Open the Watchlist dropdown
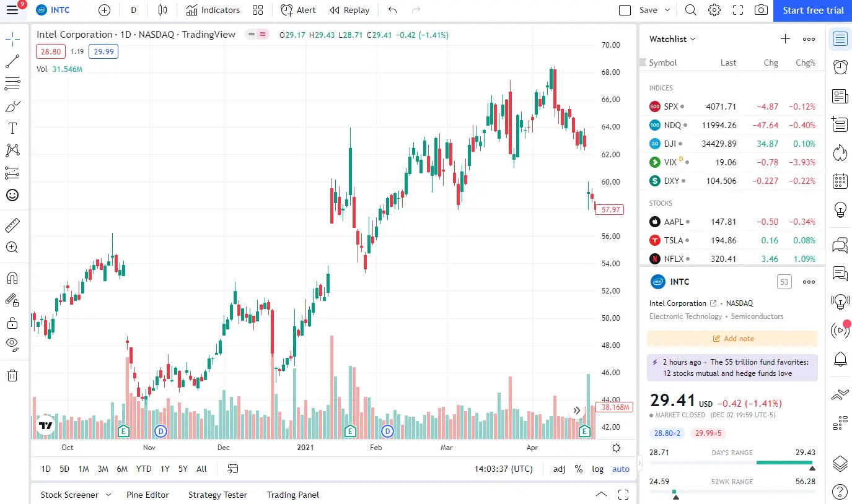Image resolution: width=852 pixels, height=504 pixels. [672, 39]
